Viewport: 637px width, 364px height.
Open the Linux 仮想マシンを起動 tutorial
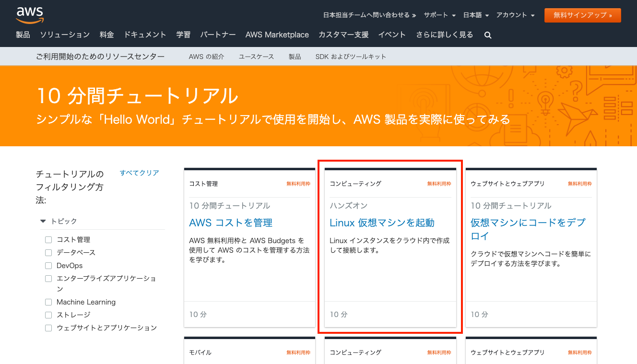(382, 223)
